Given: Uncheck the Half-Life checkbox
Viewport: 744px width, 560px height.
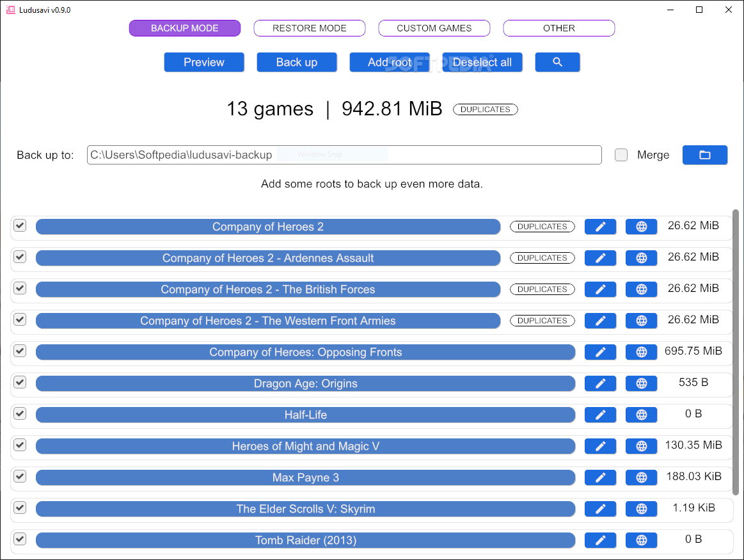Looking at the screenshot, I should click(20, 413).
